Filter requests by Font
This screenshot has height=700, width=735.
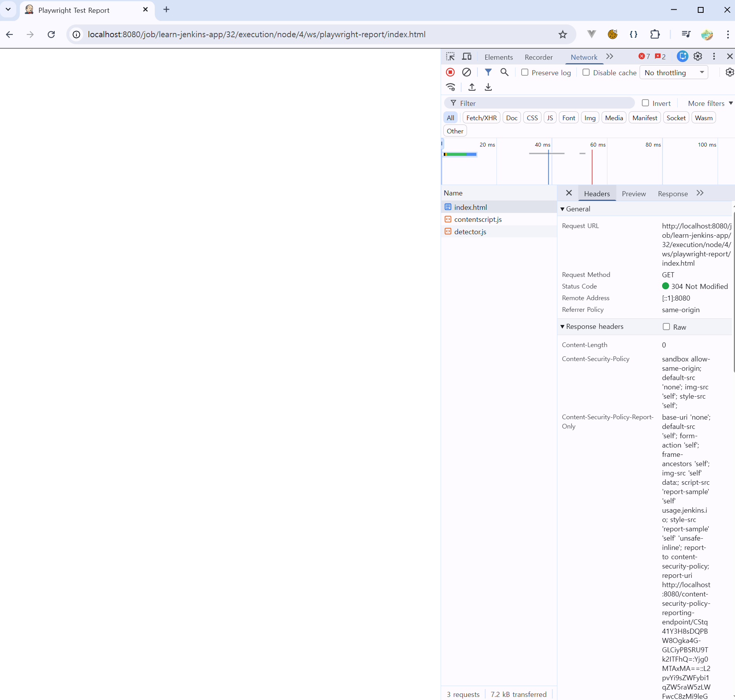pos(569,118)
